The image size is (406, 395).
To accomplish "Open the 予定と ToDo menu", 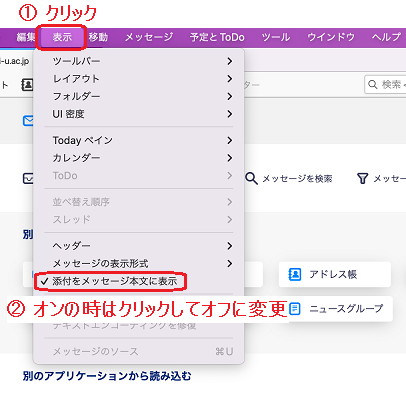I will point(217,37).
